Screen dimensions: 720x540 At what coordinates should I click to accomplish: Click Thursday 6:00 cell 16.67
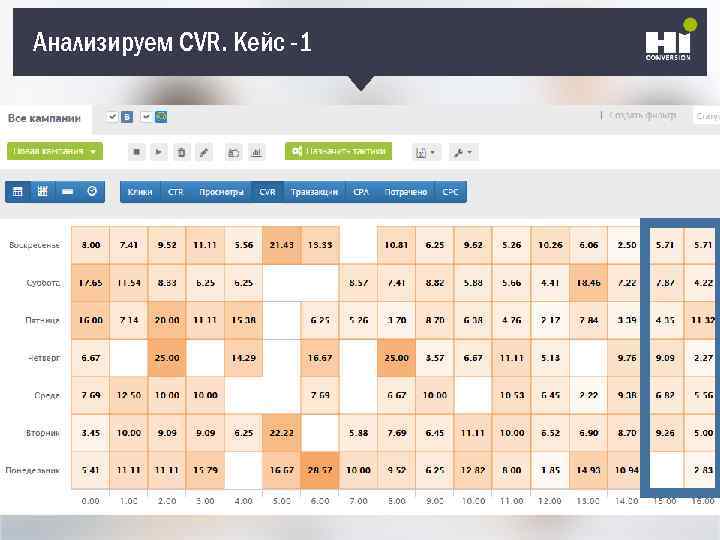(x=320, y=358)
